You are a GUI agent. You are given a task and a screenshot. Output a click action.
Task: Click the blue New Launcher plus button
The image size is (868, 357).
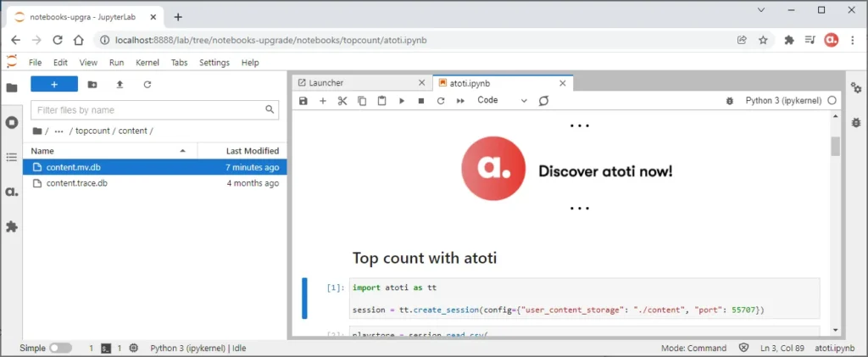pyautogui.click(x=54, y=84)
